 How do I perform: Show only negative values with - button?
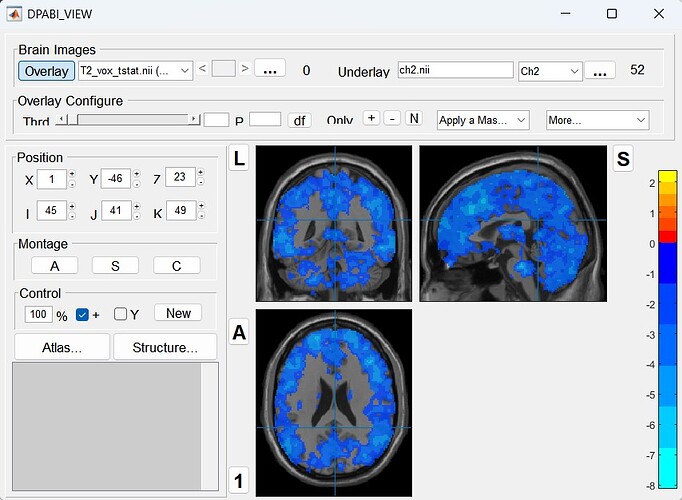[x=392, y=118]
